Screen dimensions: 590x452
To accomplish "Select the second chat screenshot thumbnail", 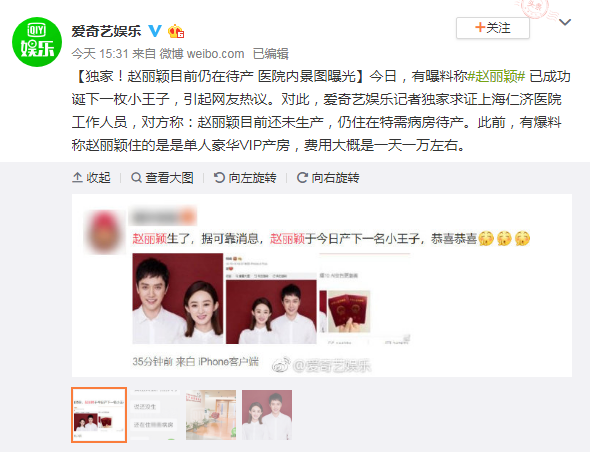I will [x=155, y=415].
